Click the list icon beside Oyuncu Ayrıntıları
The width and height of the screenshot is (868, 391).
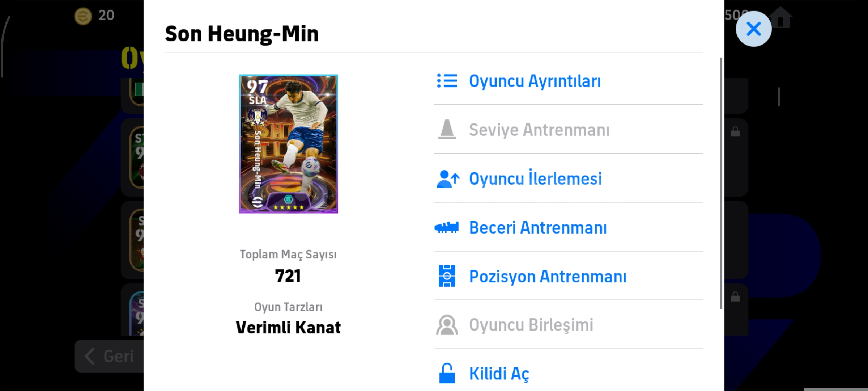click(x=447, y=81)
